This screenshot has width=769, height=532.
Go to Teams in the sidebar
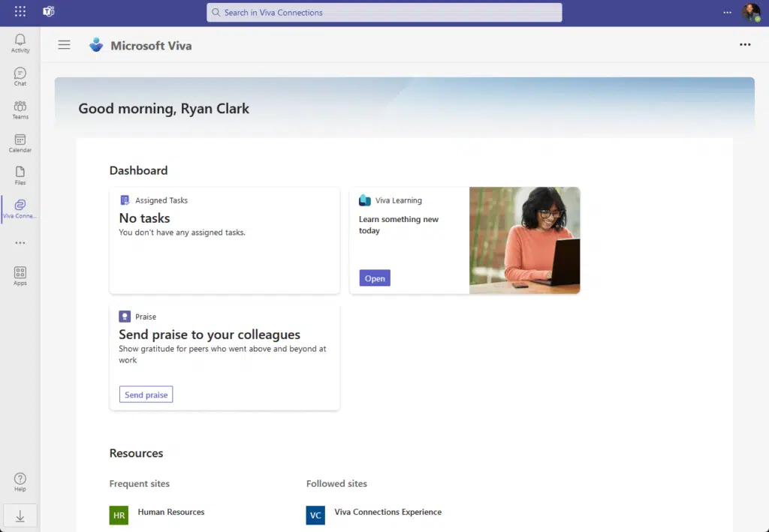20,110
